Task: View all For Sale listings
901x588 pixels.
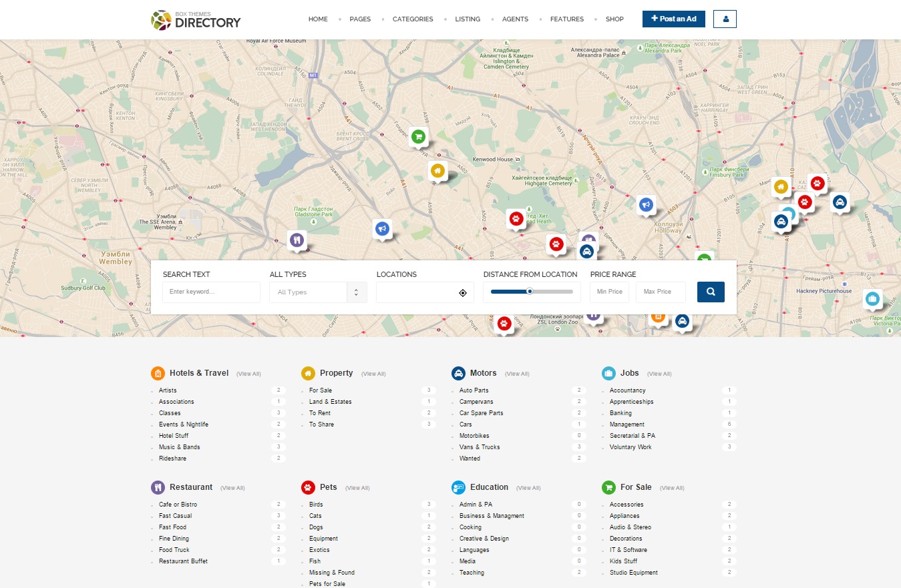Action: click(672, 488)
